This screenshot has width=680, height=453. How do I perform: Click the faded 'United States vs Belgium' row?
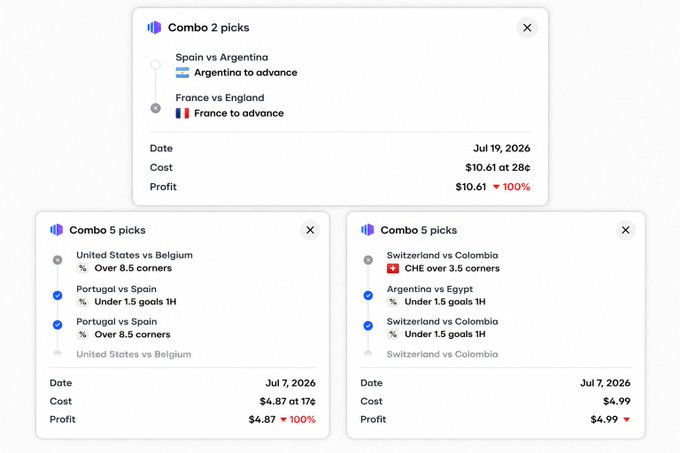coord(134,355)
